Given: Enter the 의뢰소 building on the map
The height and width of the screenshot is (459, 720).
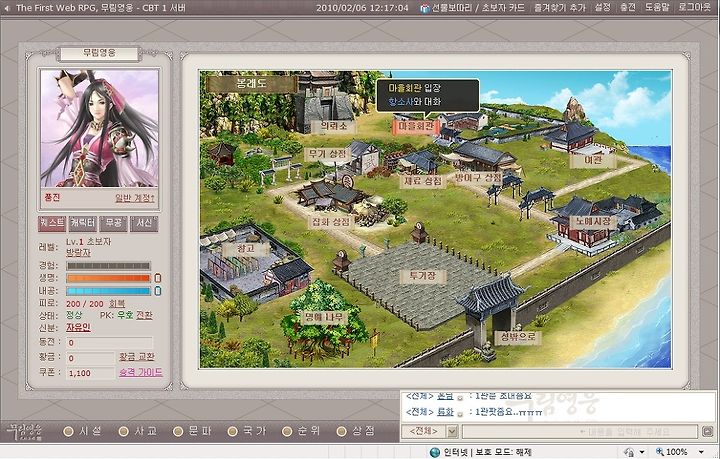Looking at the screenshot, I should (x=333, y=126).
